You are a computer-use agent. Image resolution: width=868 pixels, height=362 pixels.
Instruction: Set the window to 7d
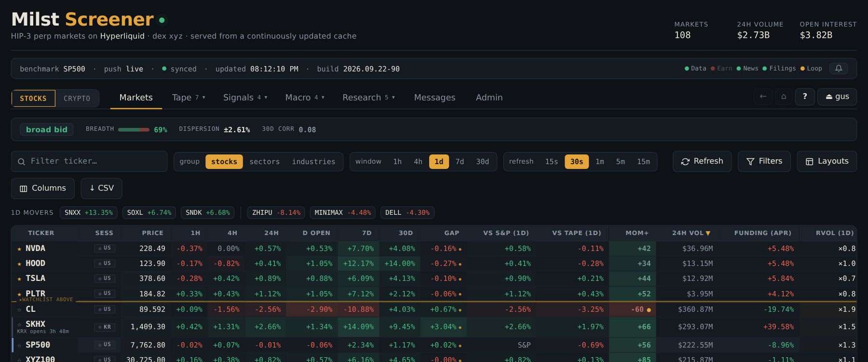[460, 162]
